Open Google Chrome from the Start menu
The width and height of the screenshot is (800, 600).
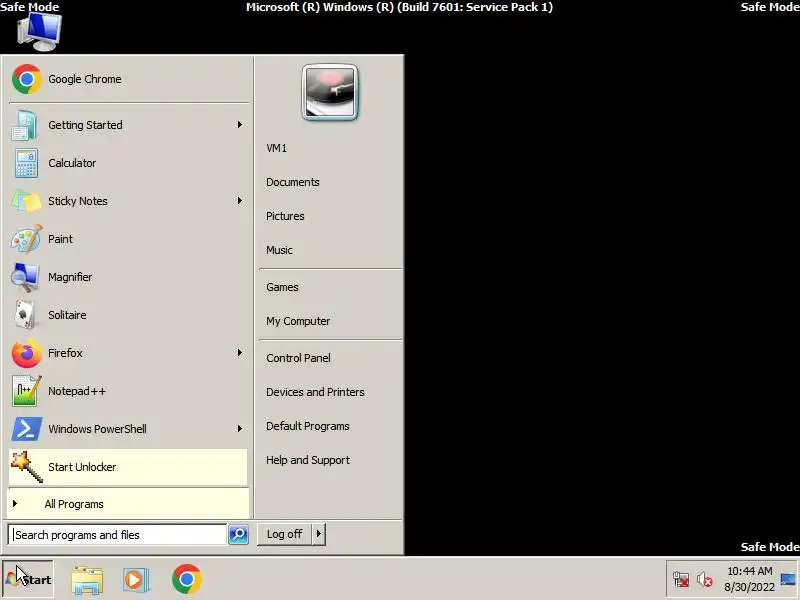[x=129, y=79]
